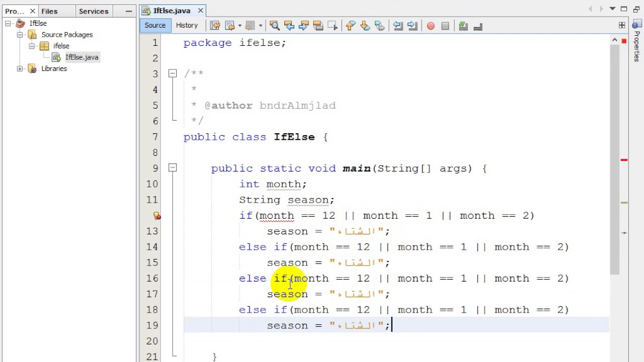Click the Comment lines icon
The height and width of the screenshot is (362, 644).
(x=463, y=26)
